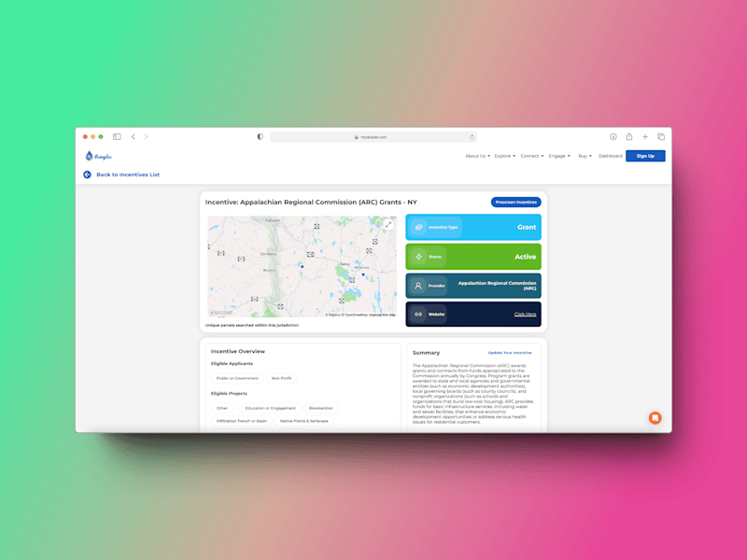This screenshot has width=747, height=560.
Task: Click the Improve this map link
Action: 382,315
